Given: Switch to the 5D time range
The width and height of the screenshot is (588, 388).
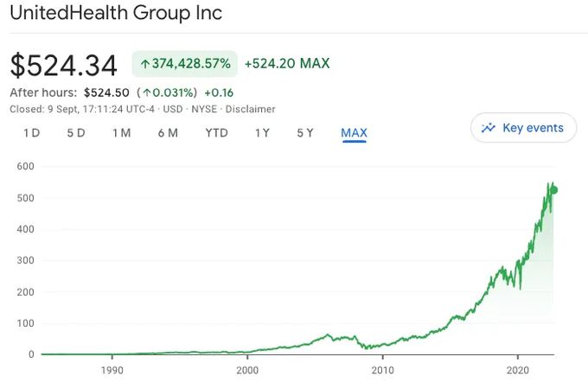Looking at the screenshot, I should point(76,133).
